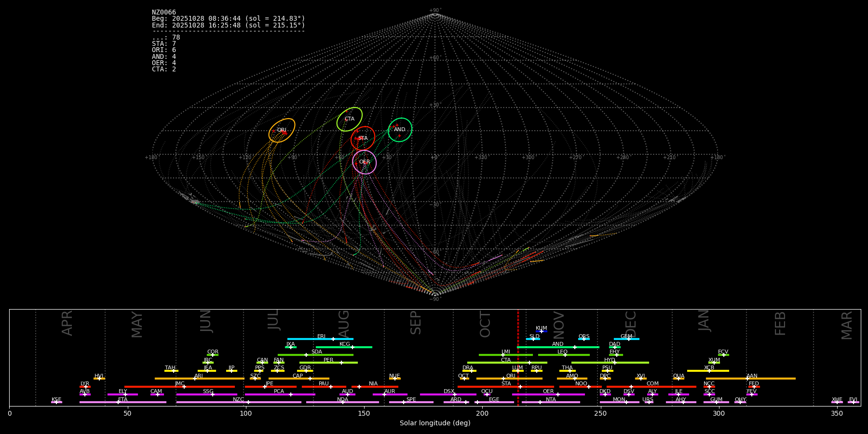Image resolution: width=868 pixels, height=434 pixels.
Task: Select the AUG month label in timeline
Action: (x=344, y=323)
